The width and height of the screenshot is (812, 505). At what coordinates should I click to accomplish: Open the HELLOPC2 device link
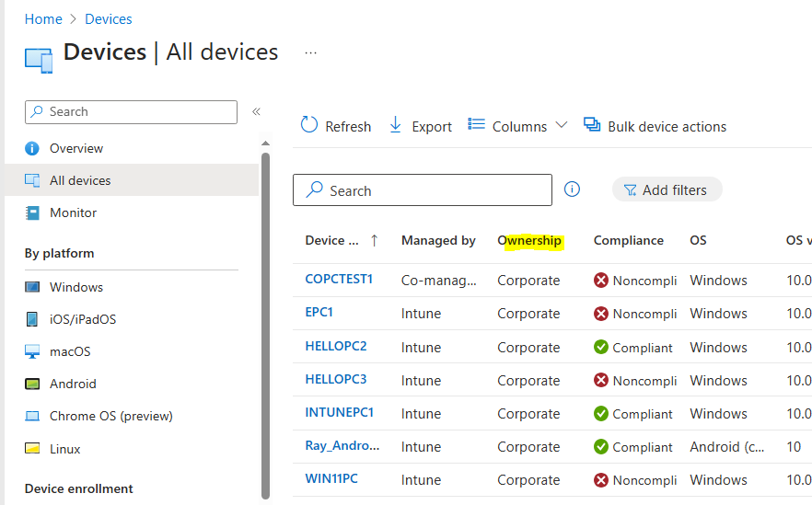(x=335, y=346)
